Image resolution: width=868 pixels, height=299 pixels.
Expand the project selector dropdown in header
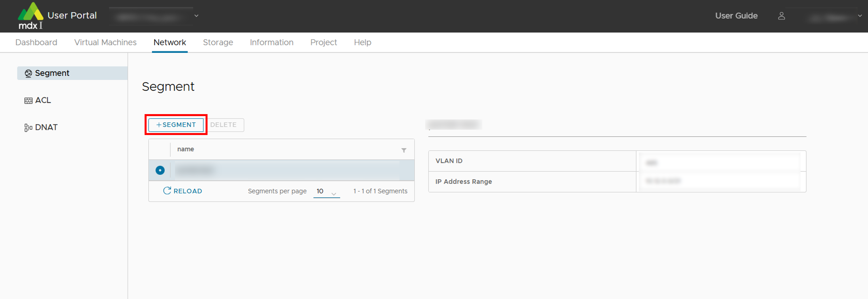pyautogui.click(x=196, y=16)
